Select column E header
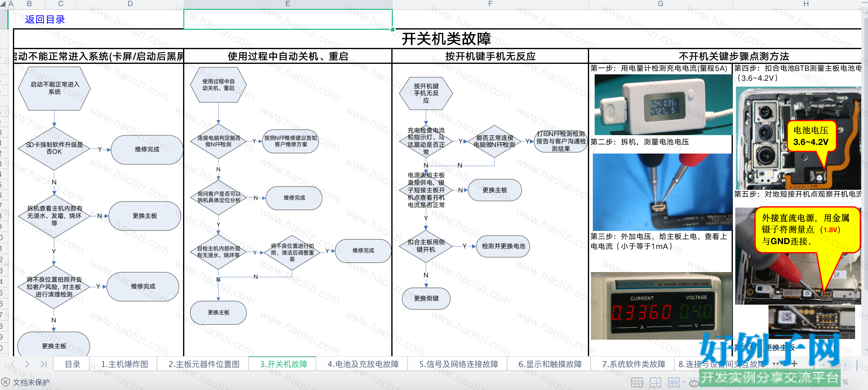868x390 pixels. (x=288, y=4)
